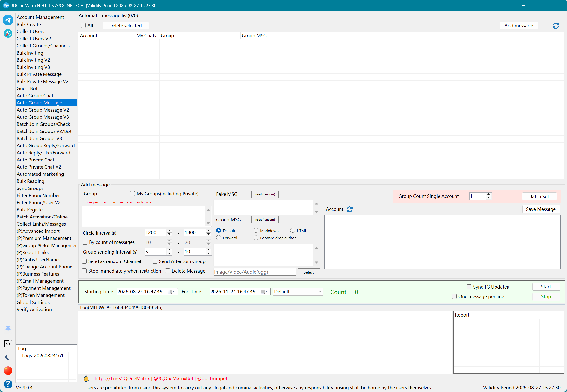The height and width of the screenshot is (392, 567).
Task: Open Verify Activation
Action: 34,309
